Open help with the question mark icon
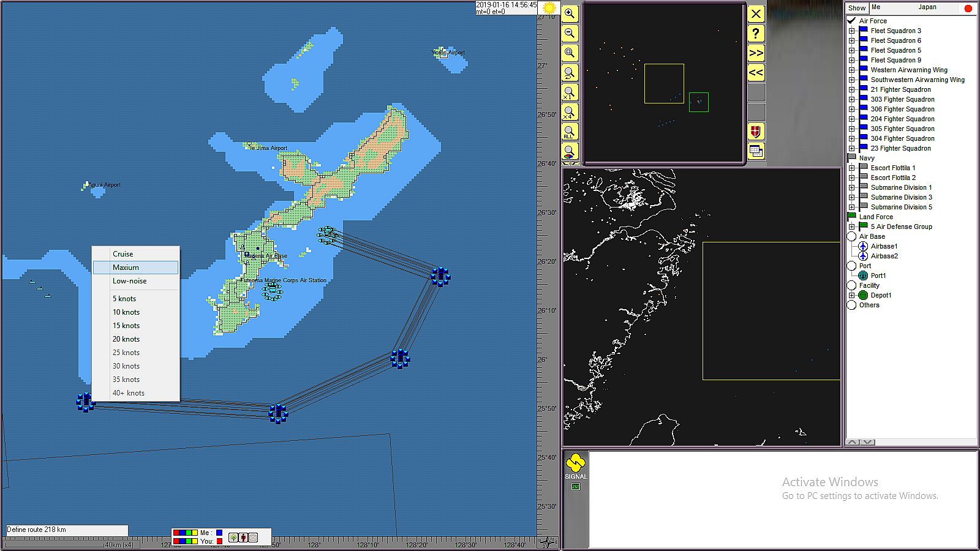 click(x=756, y=34)
